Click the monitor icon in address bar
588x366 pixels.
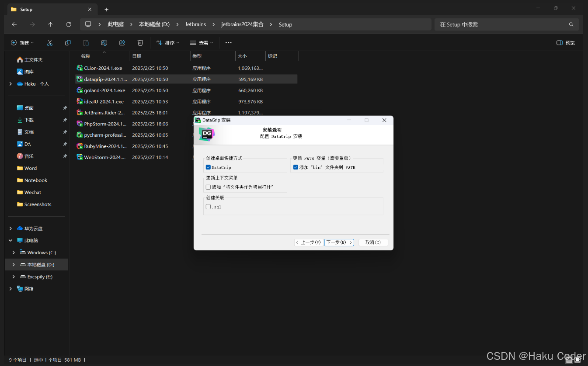pyautogui.click(x=88, y=24)
